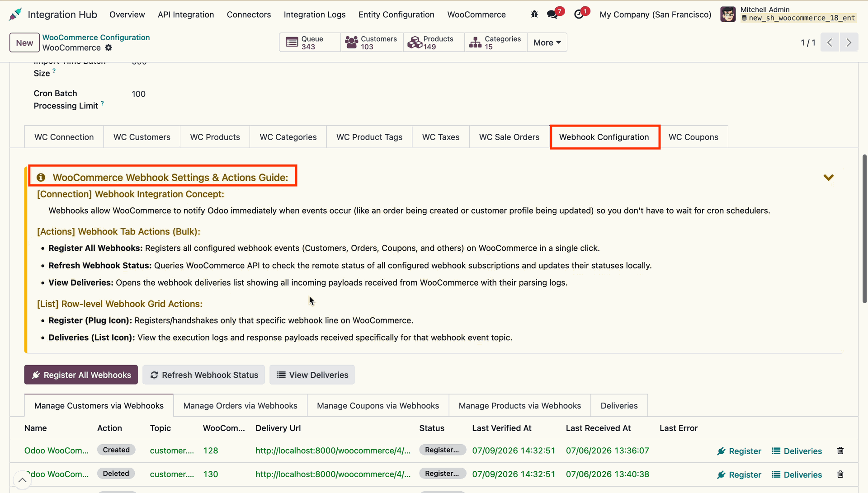Click Refresh Webhook Status button
868x493 pixels.
coord(203,375)
